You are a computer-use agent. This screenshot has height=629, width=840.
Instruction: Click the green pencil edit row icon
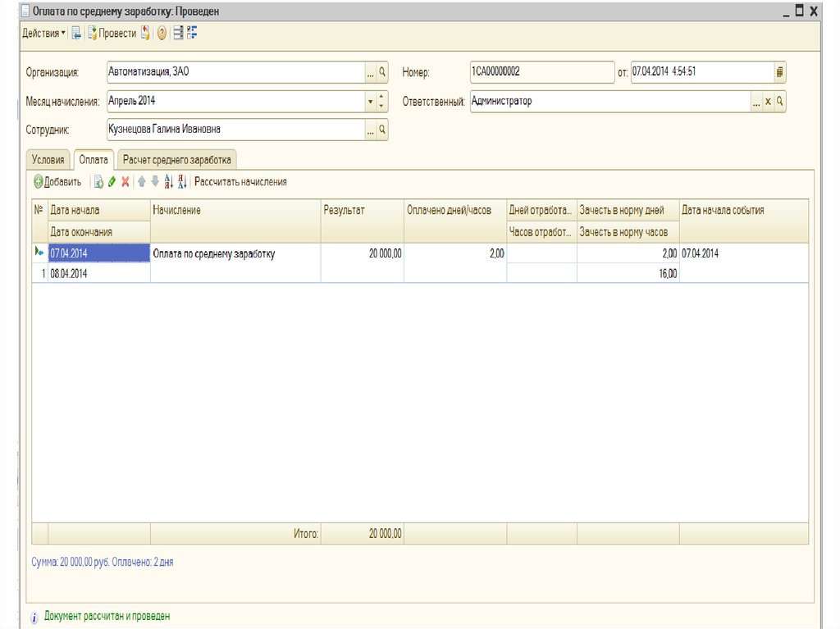pyautogui.click(x=112, y=182)
